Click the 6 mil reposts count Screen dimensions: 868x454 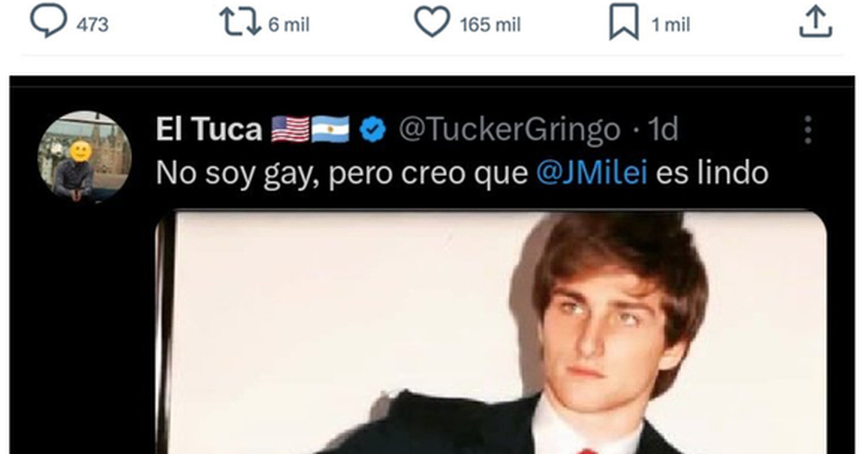pyautogui.click(x=289, y=25)
